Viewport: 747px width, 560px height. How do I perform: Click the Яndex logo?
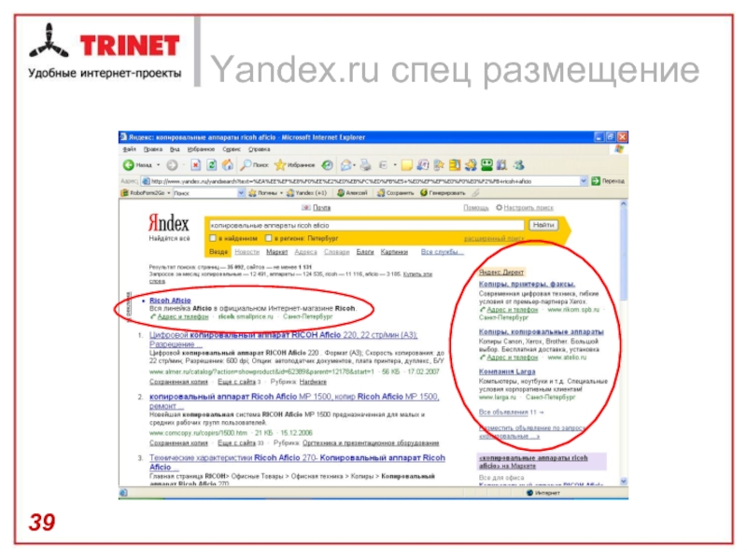point(168,223)
